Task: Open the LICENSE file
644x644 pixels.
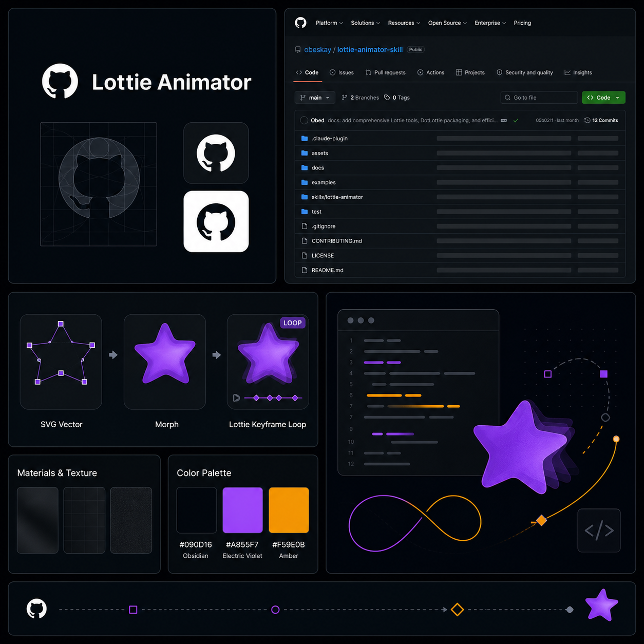Action: [323, 256]
